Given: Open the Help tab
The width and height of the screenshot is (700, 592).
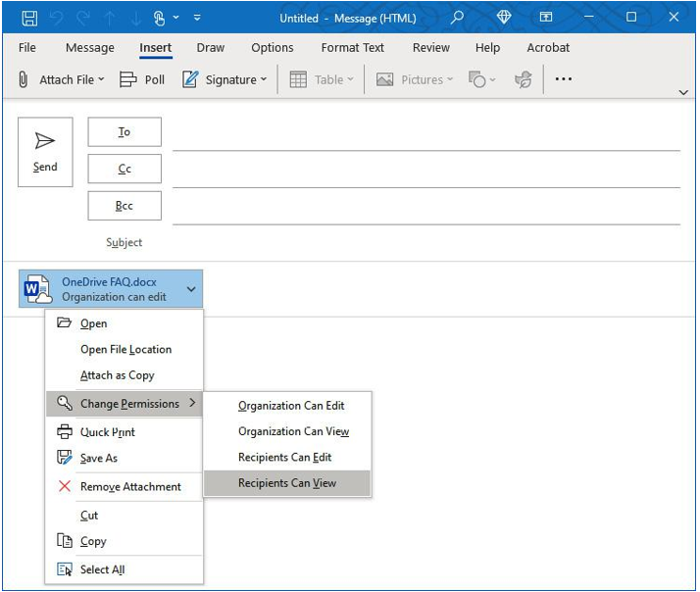Looking at the screenshot, I should click(487, 47).
